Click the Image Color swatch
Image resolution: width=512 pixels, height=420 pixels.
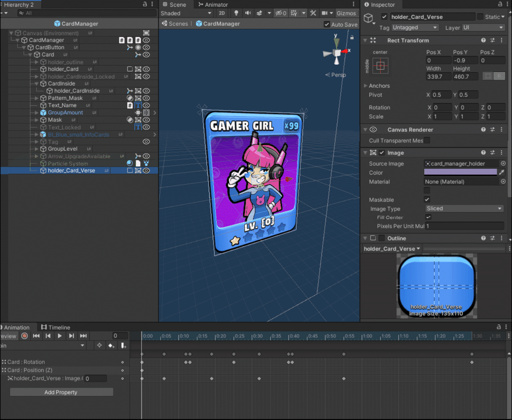[x=460, y=172]
